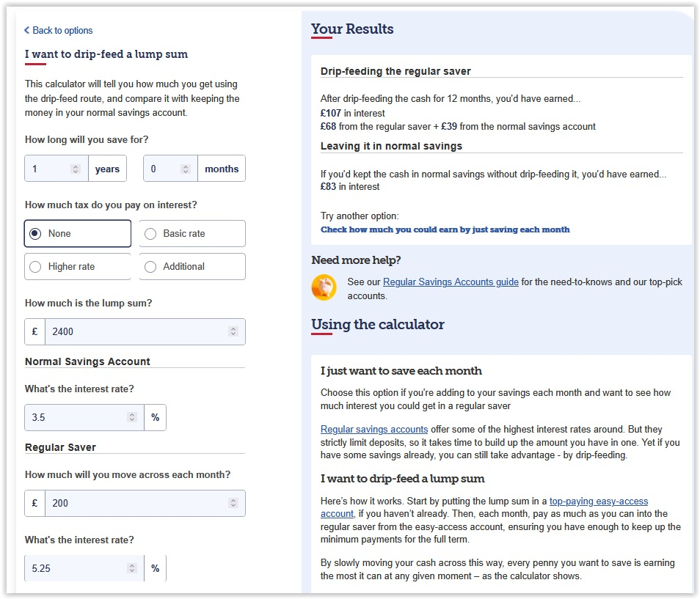
Task: Click the Regular Saver section heading
Action: click(x=60, y=447)
